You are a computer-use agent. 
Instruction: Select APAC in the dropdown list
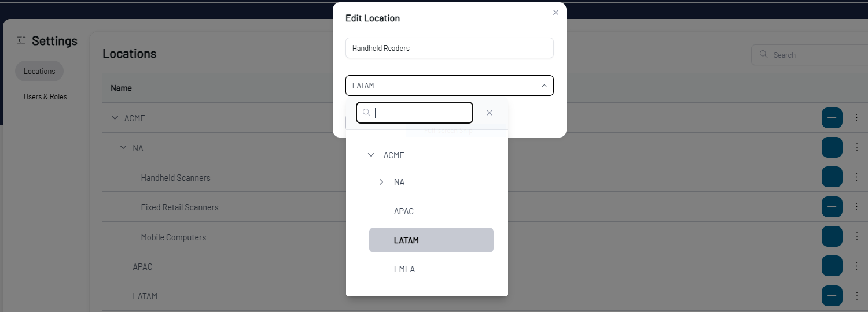(x=404, y=211)
